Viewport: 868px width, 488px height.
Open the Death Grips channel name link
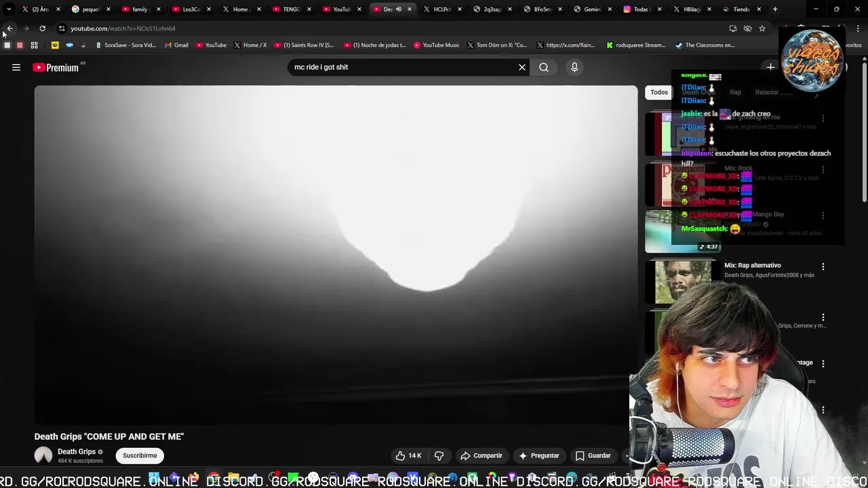point(77,451)
